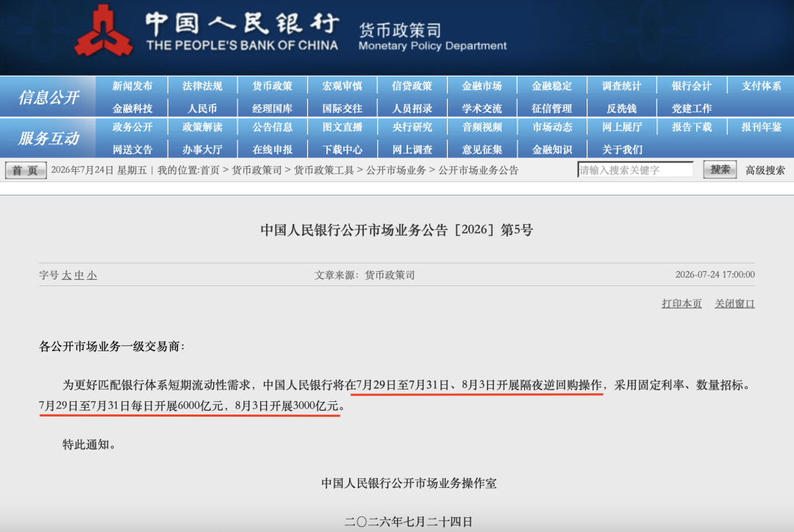Go to 公开市场业务 breadcrumb link
Image resolution: width=794 pixels, height=532 pixels.
tap(396, 170)
